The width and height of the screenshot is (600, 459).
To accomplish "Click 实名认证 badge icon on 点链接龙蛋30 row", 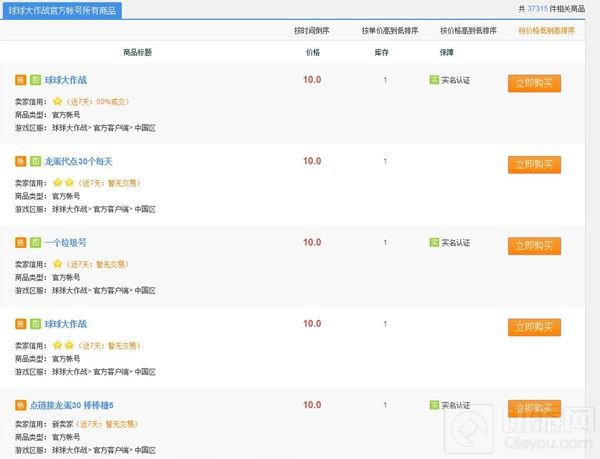I will (x=433, y=404).
